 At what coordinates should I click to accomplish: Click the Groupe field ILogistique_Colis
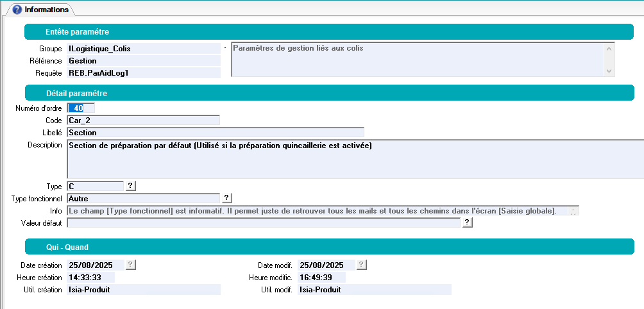[x=143, y=48]
